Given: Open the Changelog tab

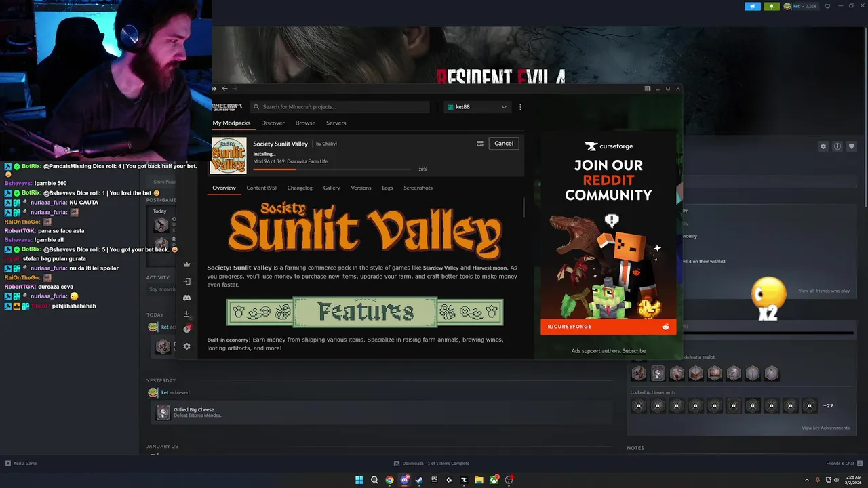Looking at the screenshot, I should coord(300,188).
